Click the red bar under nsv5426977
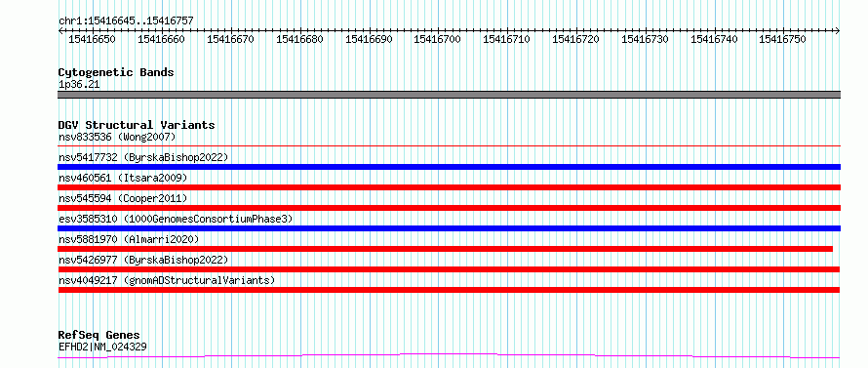Screen dimensions: 868x368 (x=449, y=269)
